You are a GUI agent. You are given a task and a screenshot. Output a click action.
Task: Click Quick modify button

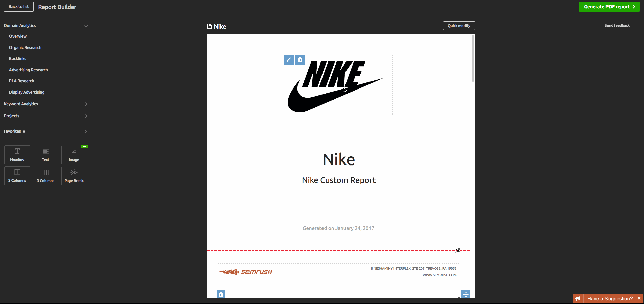[x=459, y=26]
